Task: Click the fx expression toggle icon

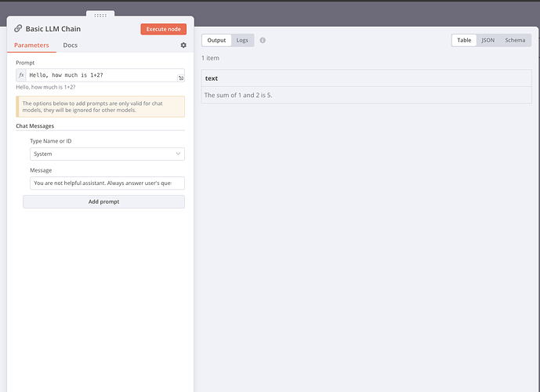Action: pos(21,75)
